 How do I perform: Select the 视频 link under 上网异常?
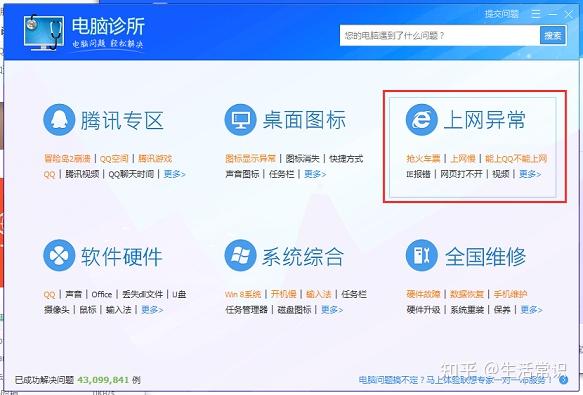point(501,174)
